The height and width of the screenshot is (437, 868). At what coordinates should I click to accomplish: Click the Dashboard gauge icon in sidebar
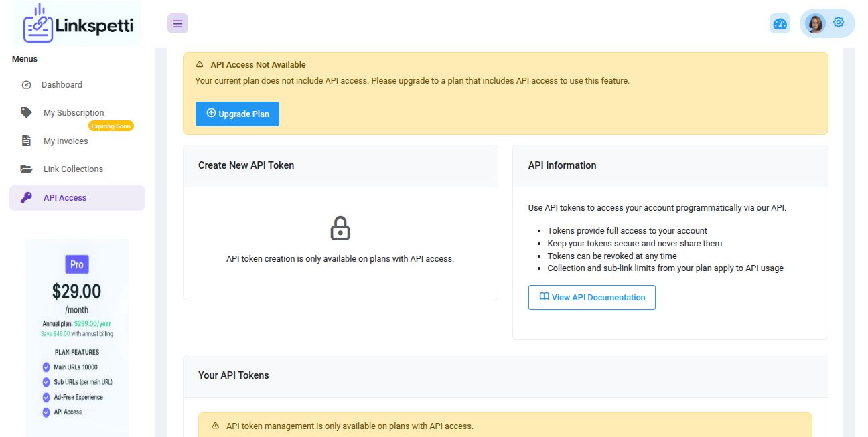coord(27,85)
